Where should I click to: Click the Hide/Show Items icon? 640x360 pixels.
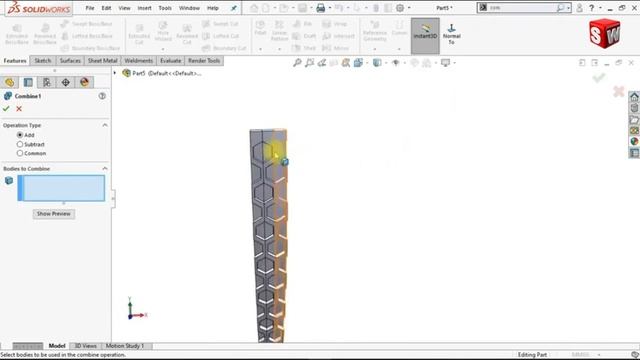tap(395, 62)
